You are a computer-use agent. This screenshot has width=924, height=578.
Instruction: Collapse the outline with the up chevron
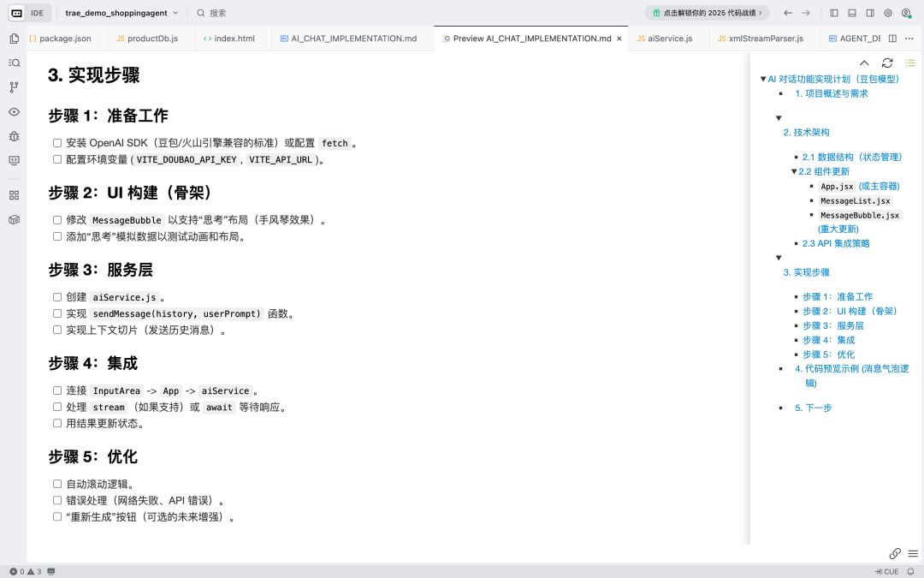tap(864, 63)
